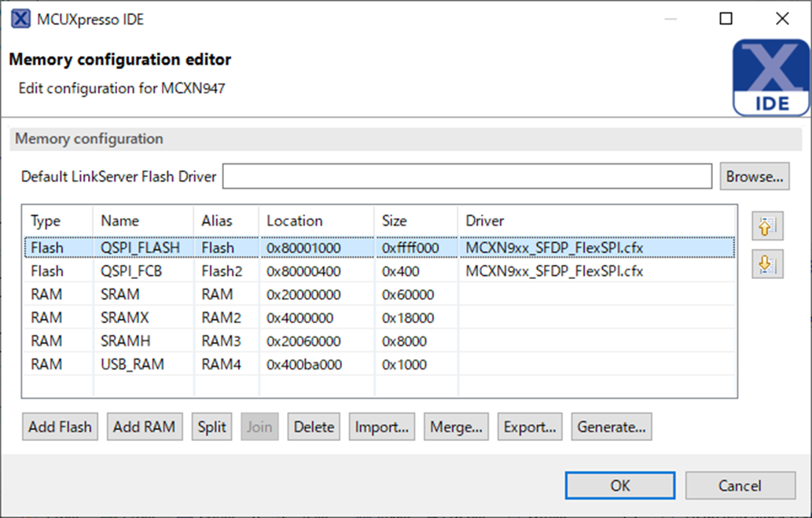Confirm the memory configuration with OK
Viewport: 812px width, 518px height.
pyautogui.click(x=619, y=485)
